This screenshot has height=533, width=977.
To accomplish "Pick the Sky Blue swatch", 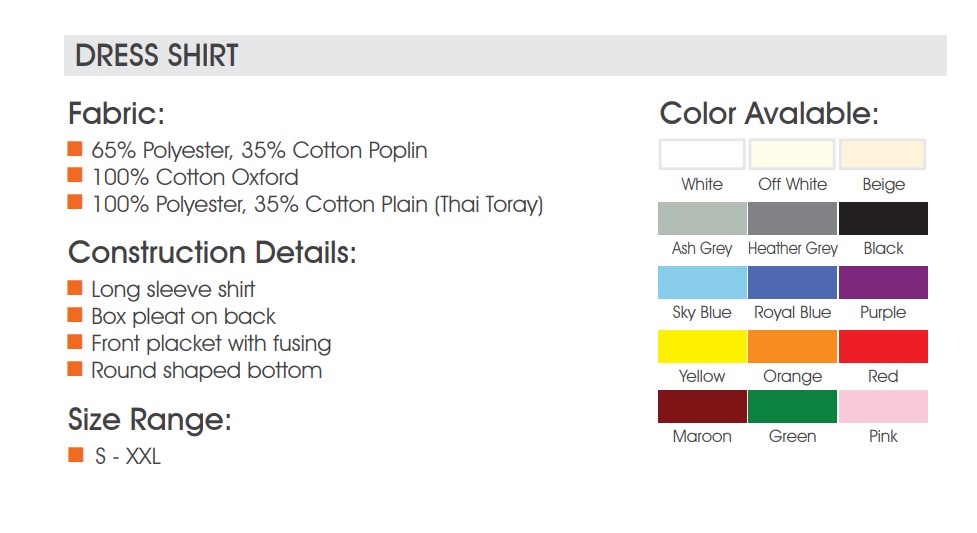I will [702, 282].
